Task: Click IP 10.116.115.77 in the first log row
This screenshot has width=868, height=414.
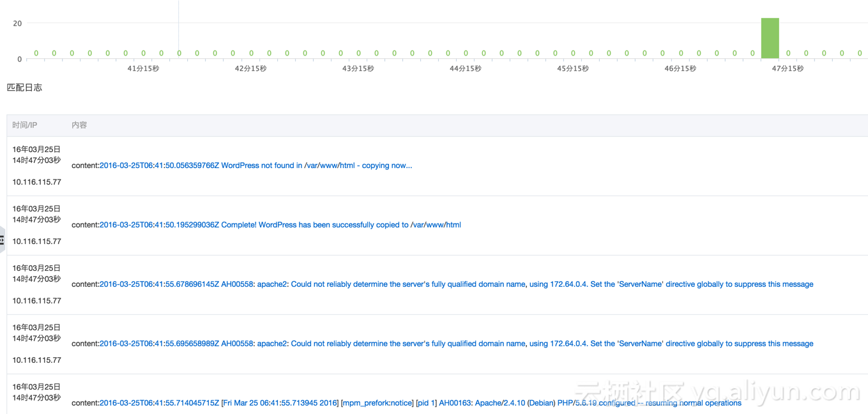Action: click(x=37, y=182)
